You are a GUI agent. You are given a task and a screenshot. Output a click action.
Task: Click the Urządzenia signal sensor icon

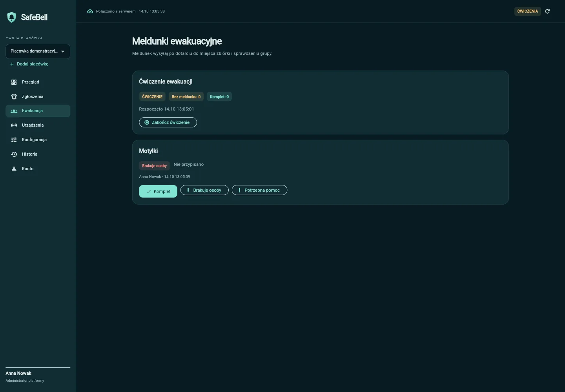tap(14, 125)
